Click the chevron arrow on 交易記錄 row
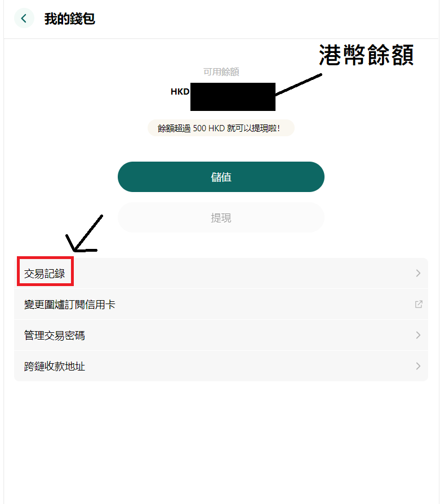Viewport: 440px width, 504px height. tap(418, 273)
